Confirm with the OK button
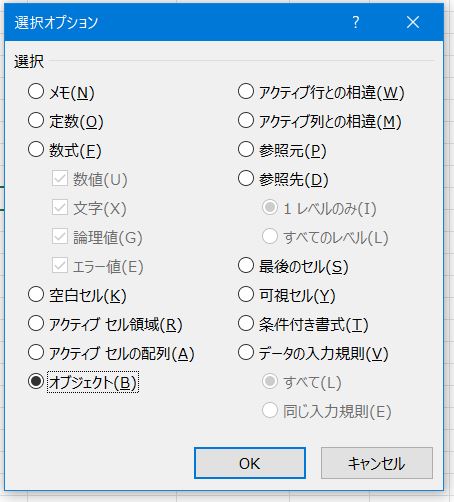 point(250,463)
